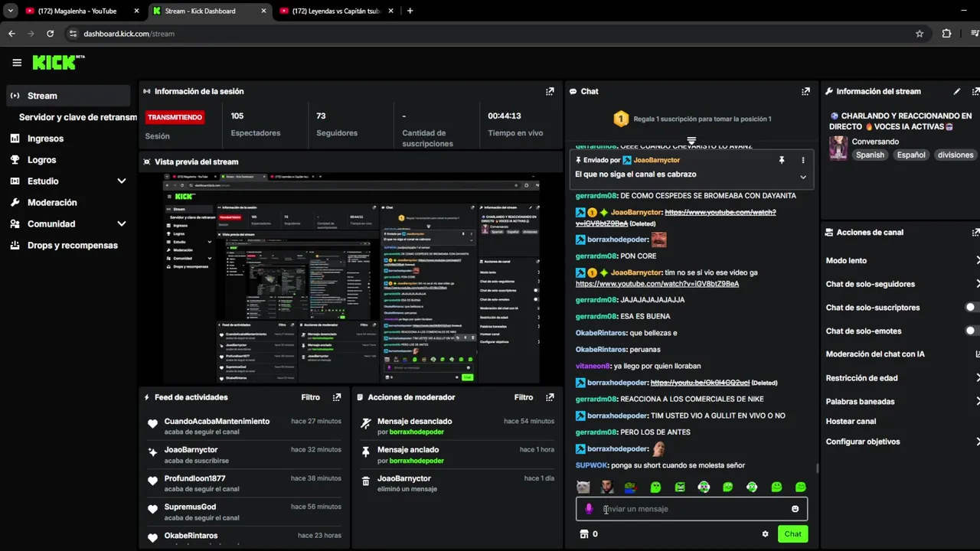Open the hamburger menu beside Kick logo
Screen dimensions: 980x551
pos(17,63)
